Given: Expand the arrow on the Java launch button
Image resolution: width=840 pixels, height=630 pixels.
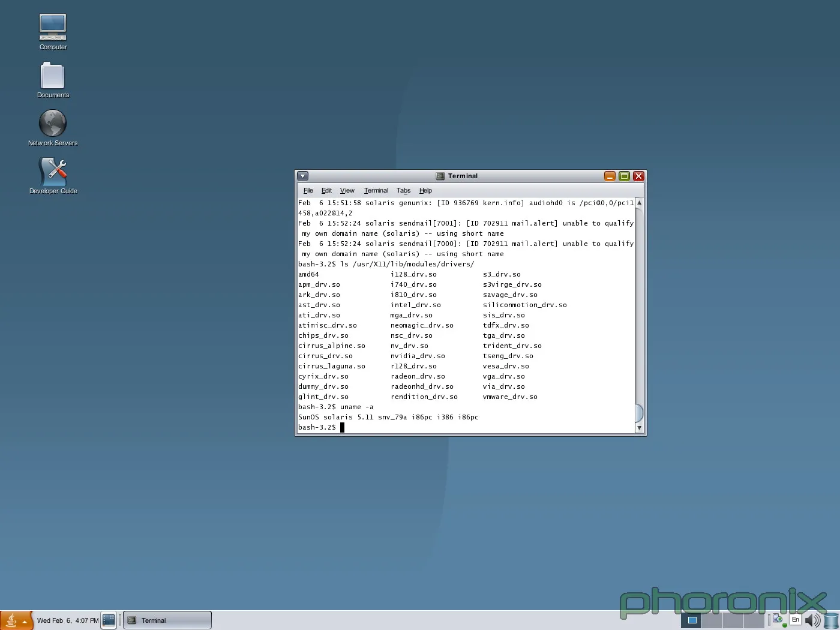Looking at the screenshot, I should tap(25, 621).
